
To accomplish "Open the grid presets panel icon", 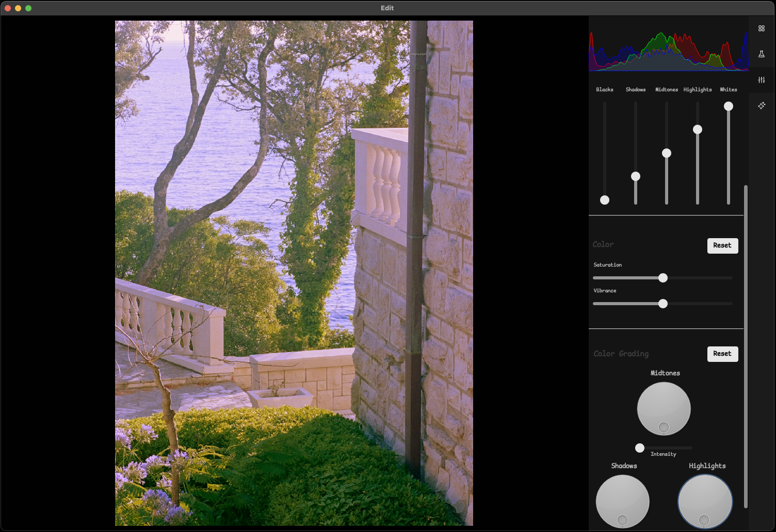I will [762, 28].
